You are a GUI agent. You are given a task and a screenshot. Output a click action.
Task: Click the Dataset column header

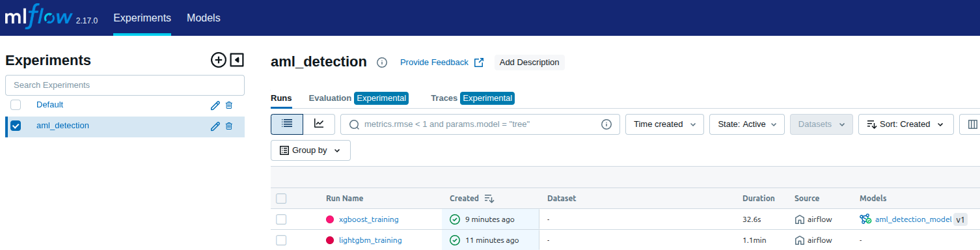[562, 199]
